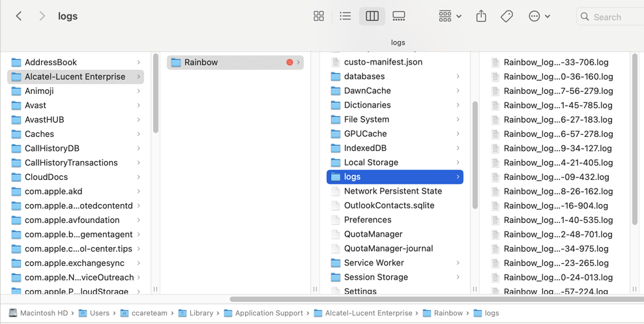
Task: Click the Service Worker folder icon
Action: click(336, 263)
